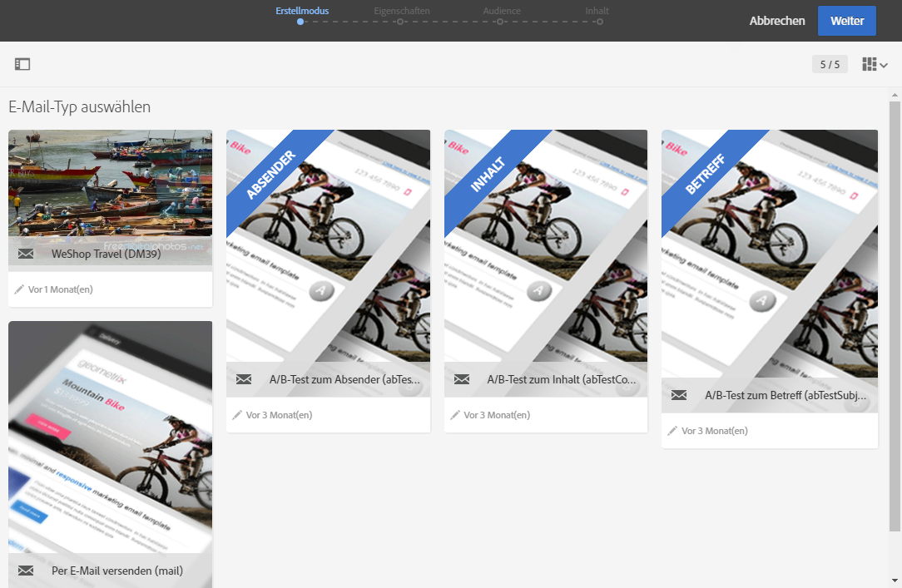Click the 5 / 5 item counter

[830, 64]
